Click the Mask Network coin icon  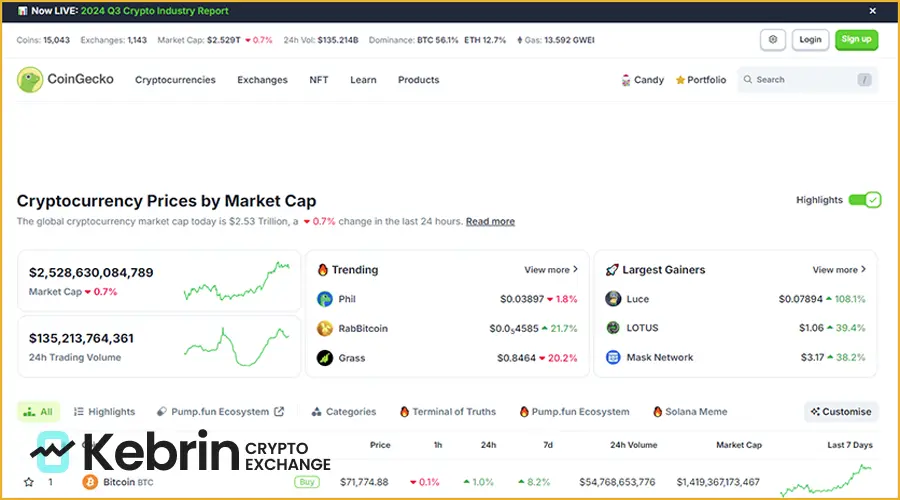(x=613, y=357)
